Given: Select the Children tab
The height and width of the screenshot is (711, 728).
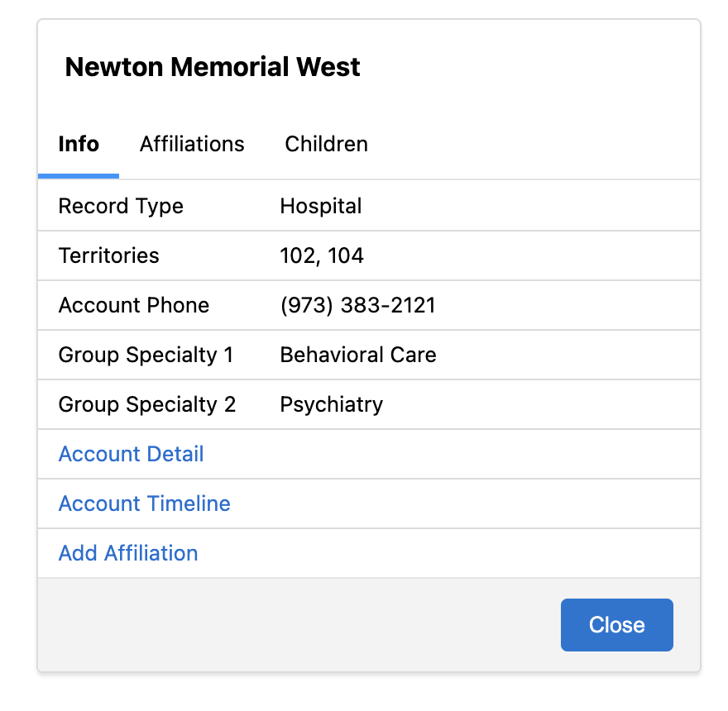Looking at the screenshot, I should coord(326,144).
